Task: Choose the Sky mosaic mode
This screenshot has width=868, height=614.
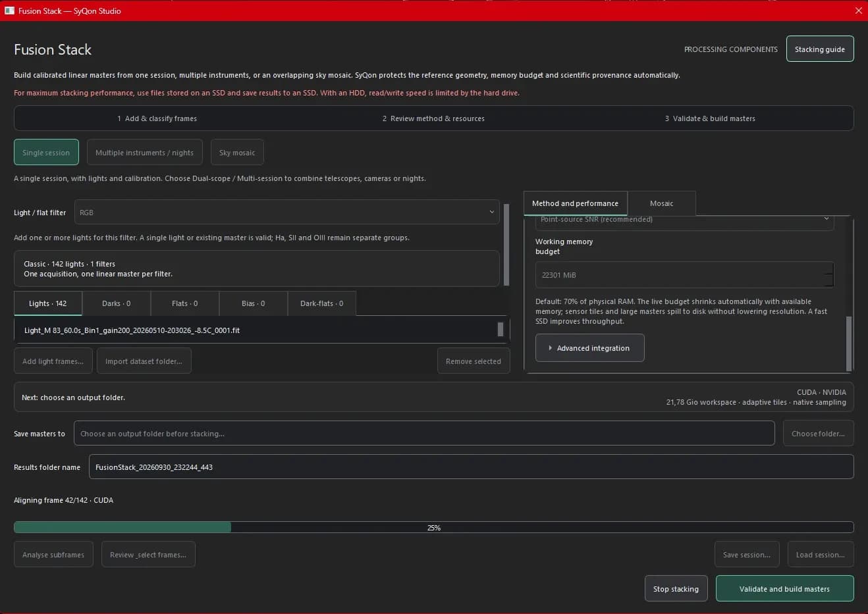Action: (x=237, y=153)
